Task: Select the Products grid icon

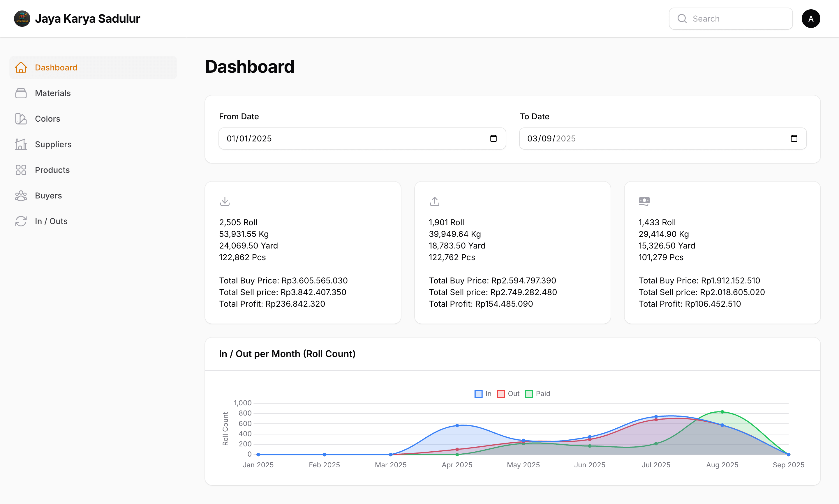Action: click(21, 170)
